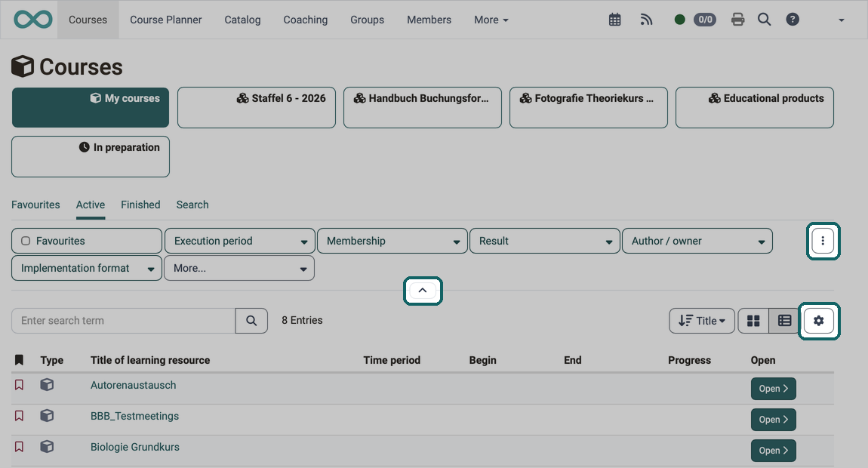Sort by the Time period column
Screen dimensions: 868x468
pos(392,360)
